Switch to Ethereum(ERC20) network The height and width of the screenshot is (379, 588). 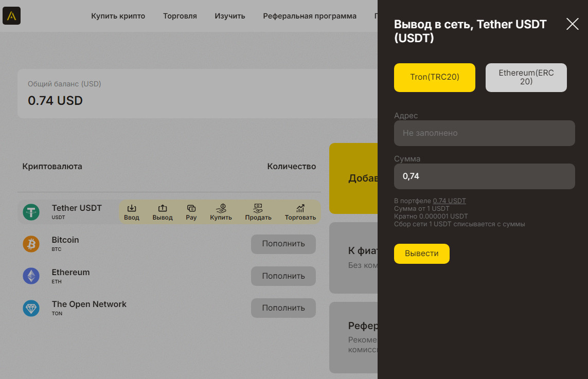[x=526, y=78]
